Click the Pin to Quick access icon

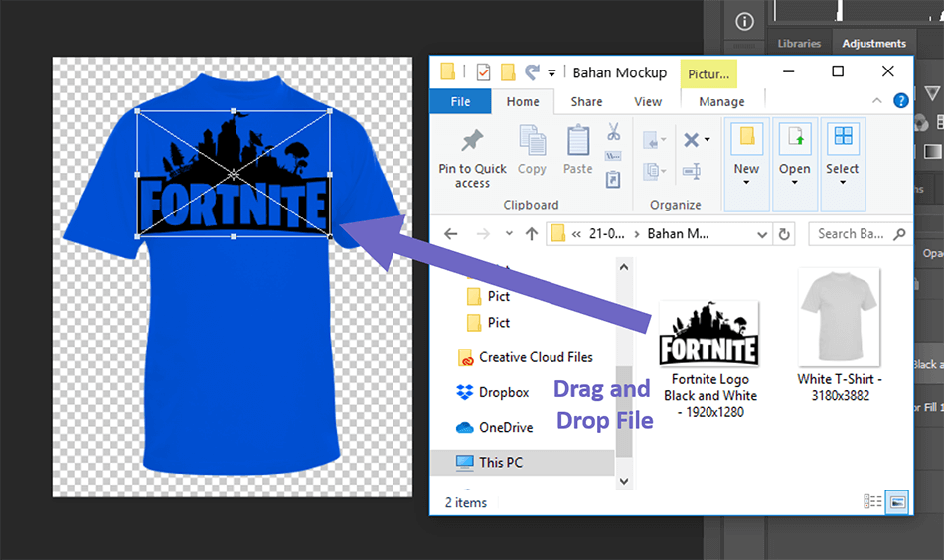point(472,141)
